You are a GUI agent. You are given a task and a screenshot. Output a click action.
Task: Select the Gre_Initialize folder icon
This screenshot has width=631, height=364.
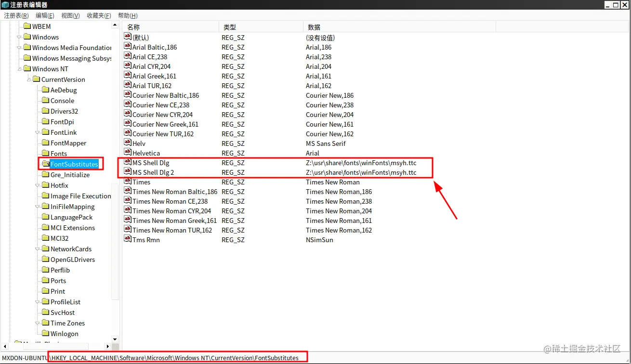pos(46,175)
